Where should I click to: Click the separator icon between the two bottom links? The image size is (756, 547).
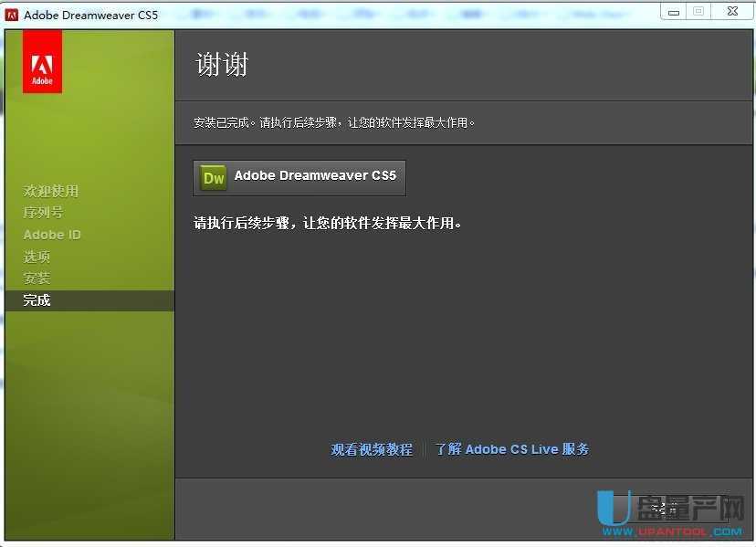[x=422, y=448]
